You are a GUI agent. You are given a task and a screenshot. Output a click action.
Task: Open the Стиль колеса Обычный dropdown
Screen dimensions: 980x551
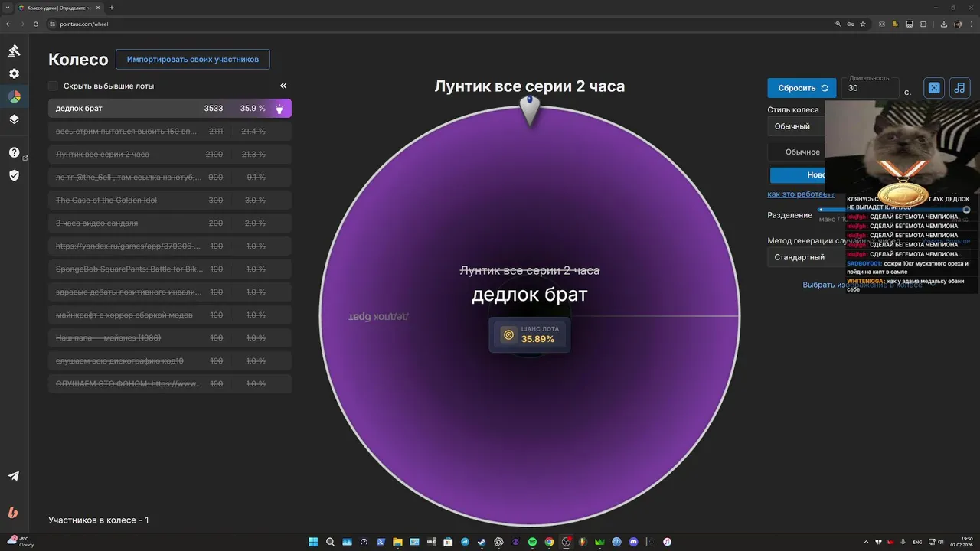(x=796, y=126)
